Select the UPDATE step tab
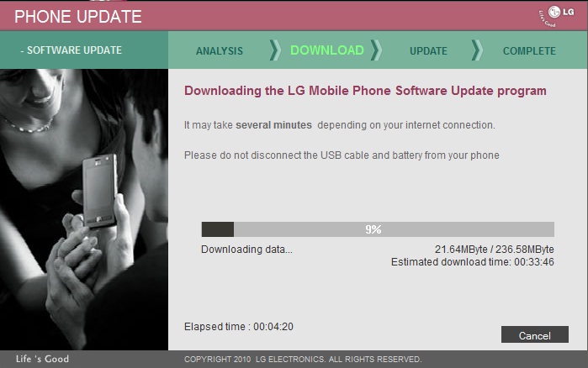Viewport: 588px width, 368px height. click(x=428, y=50)
